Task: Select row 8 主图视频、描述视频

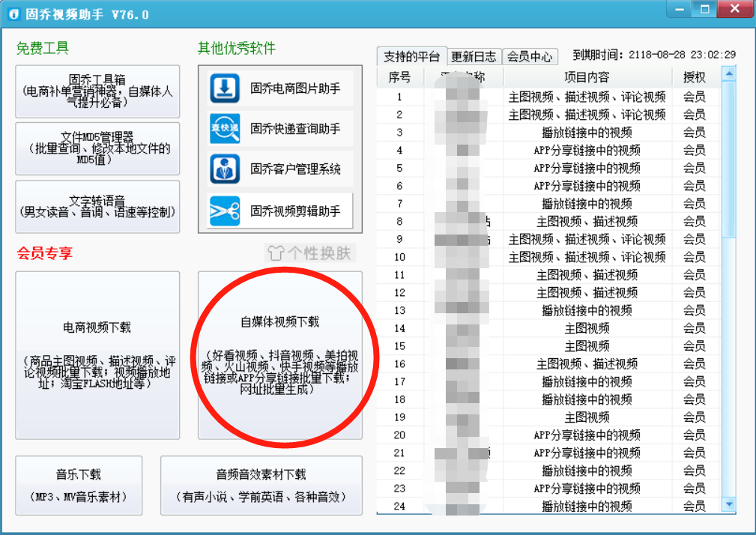Action: [x=548, y=222]
